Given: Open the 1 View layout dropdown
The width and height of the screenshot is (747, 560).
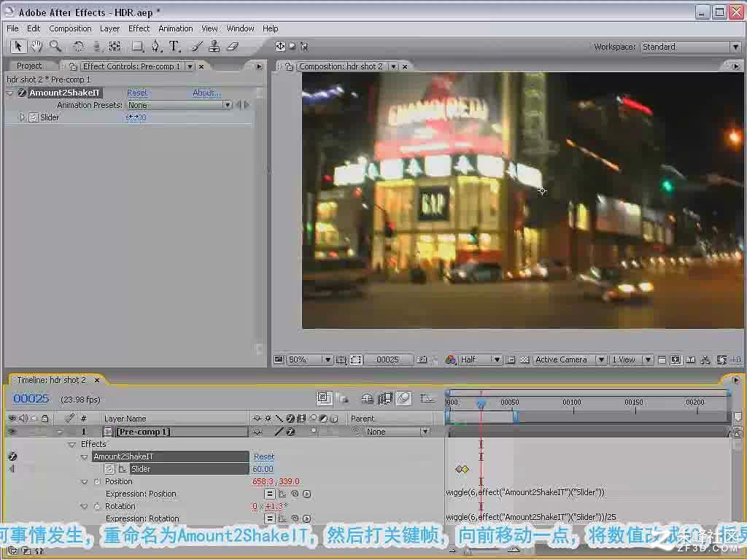Looking at the screenshot, I should (x=631, y=360).
